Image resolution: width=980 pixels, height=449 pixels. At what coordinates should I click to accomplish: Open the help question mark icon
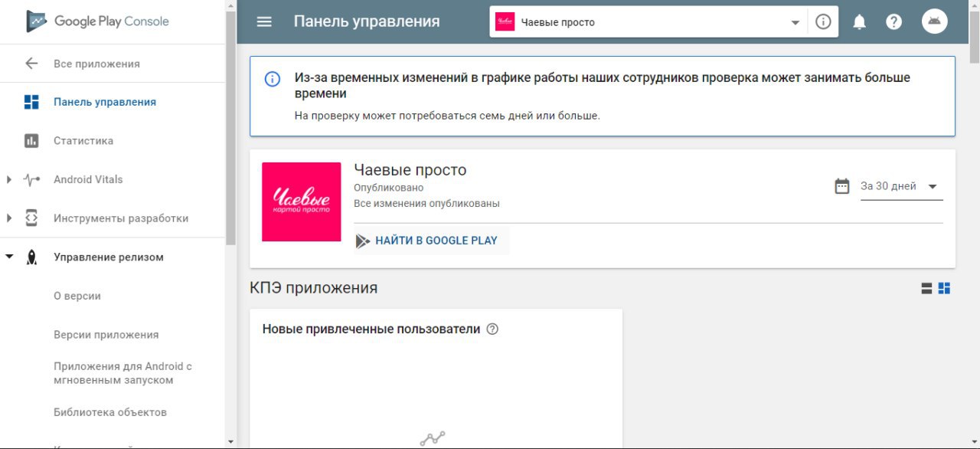893,21
